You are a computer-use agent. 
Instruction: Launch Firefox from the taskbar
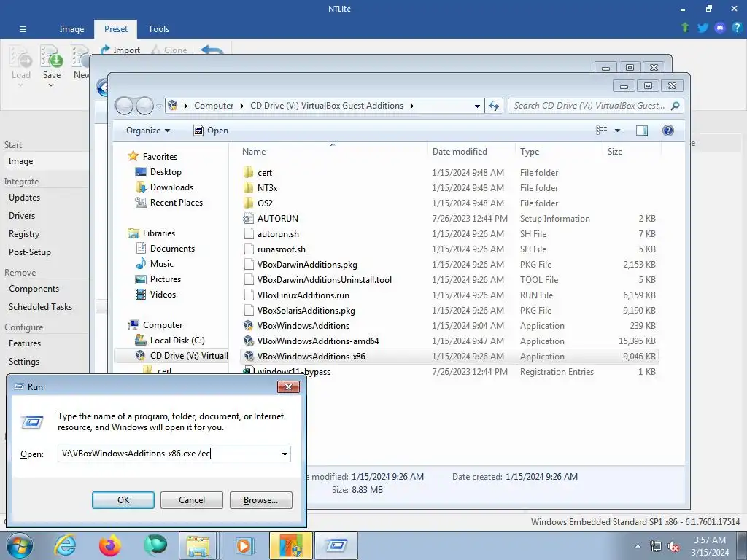click(110, 545)
